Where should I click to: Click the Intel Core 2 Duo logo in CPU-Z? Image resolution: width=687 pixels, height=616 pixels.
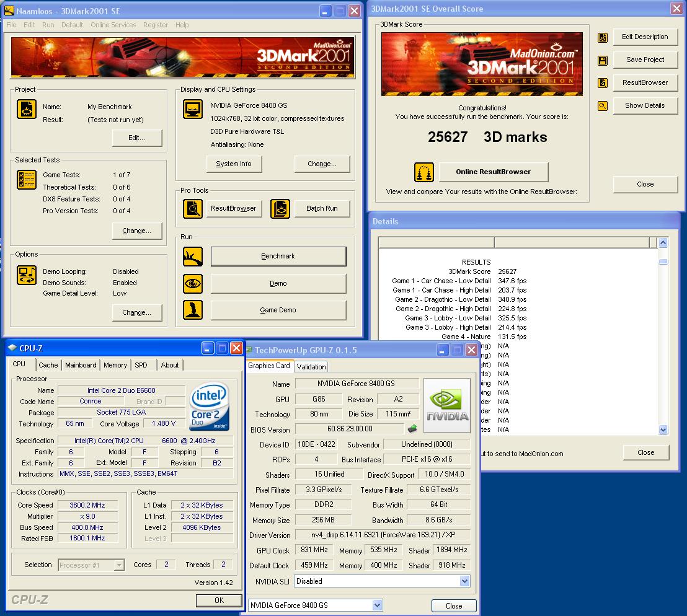tap(210, 407)
